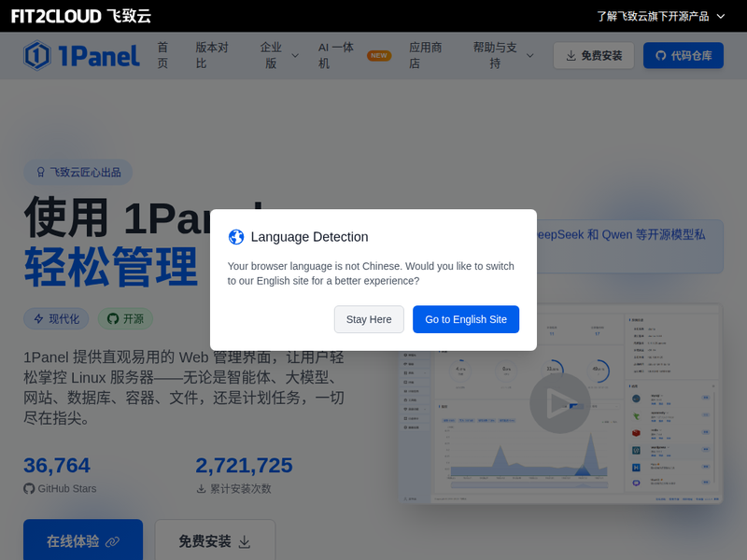Click 免费安装 button below stats
Image resolution: width=747 pixels, height=560 pixels.
(x=215, y=541)
